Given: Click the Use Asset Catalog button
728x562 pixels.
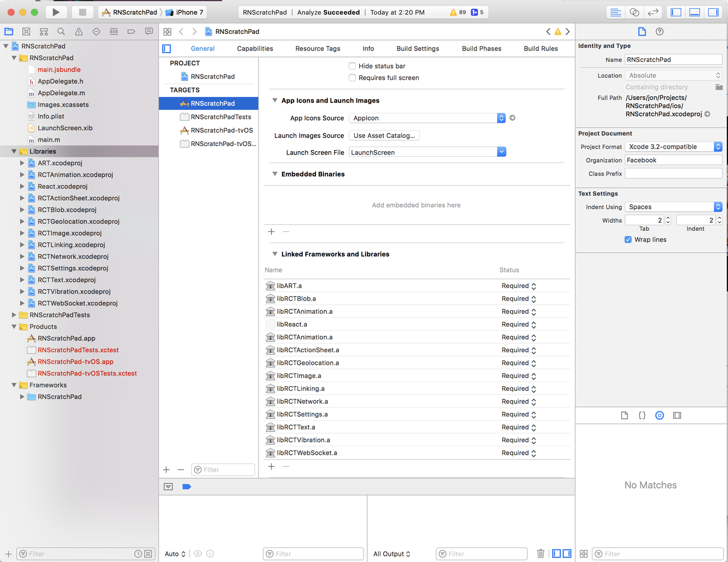Looking at the screenshot, I should [384, 135].
